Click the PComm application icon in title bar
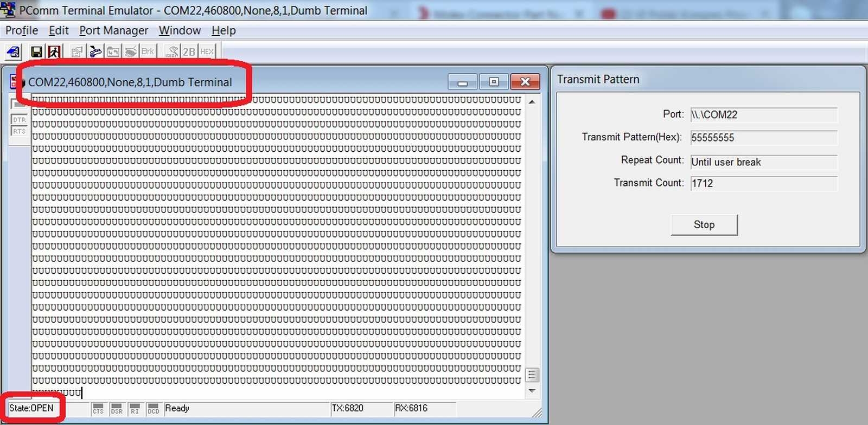Screen dimensions: 868x425 8,10
